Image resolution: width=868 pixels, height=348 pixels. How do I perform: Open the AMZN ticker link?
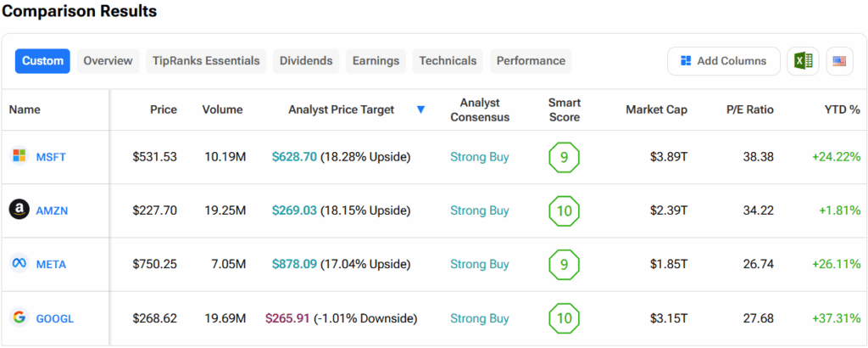(52, 210)
